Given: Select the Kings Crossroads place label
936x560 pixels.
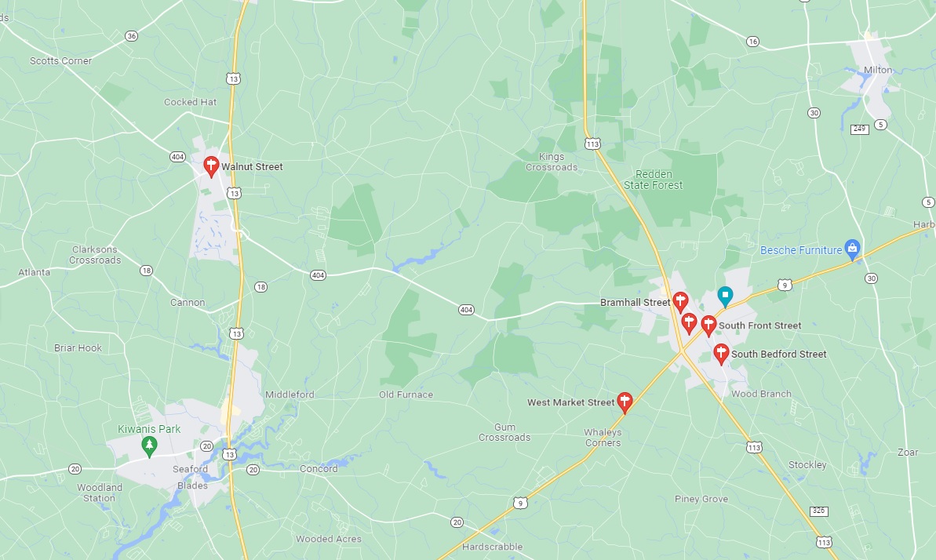Looking at the screenshot, I should click(551, 162).
